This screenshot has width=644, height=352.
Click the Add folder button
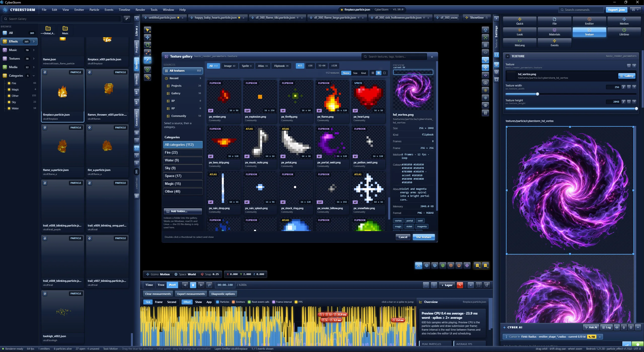click(x=183, y=211)
